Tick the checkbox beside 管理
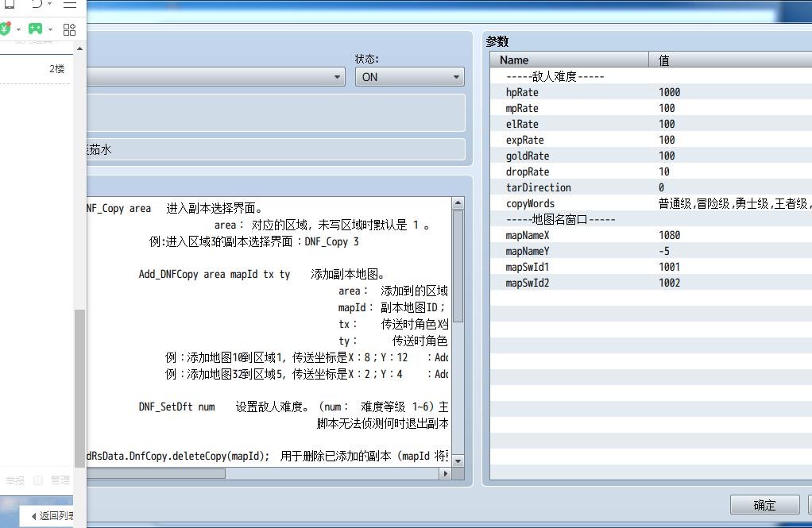Viewport: 812px width, 528px height. tap(38, 480)
